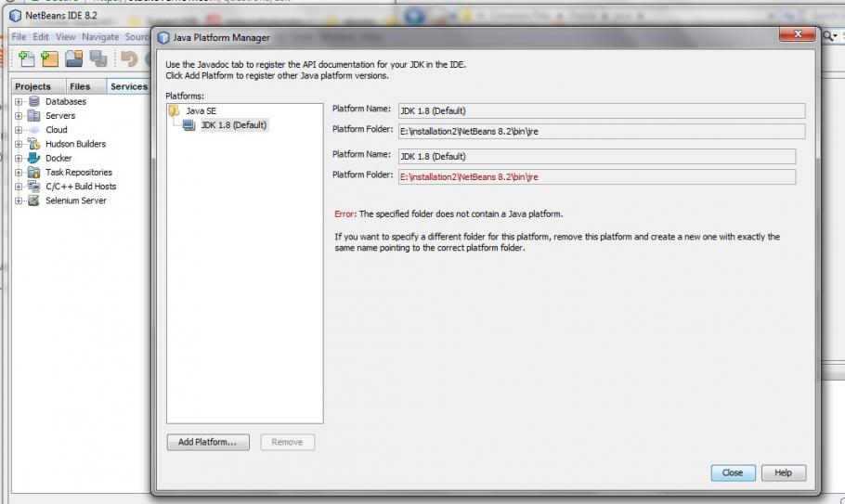Screen dimensions: 845x504
Task: Select the Hudson Builders label
Action: coord(76,144)
